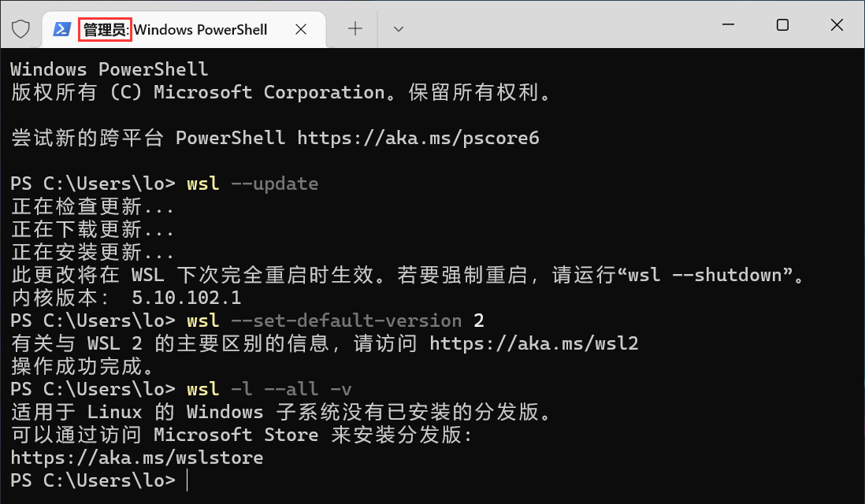Screen dimensions: 865x504
Task: Open the https://aka.ms/wslstore link
Action: pos(137,458)
